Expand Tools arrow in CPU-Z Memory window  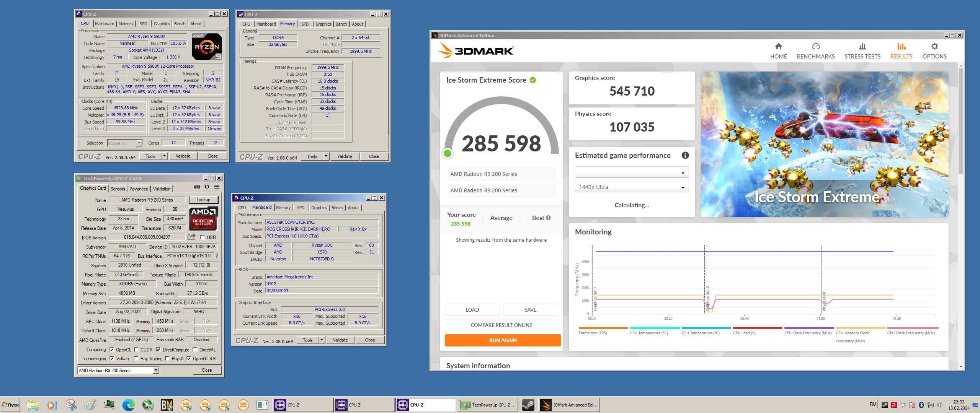(326, 156)
